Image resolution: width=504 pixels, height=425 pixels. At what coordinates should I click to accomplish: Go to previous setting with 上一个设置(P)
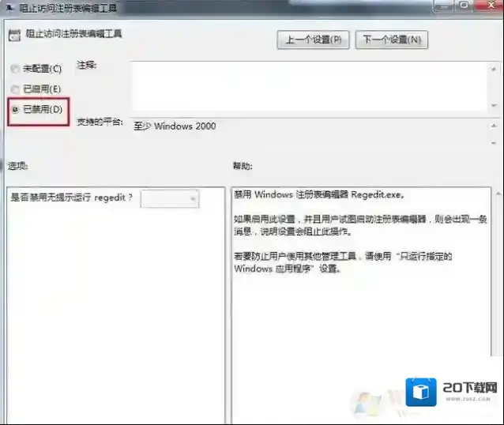314,39
